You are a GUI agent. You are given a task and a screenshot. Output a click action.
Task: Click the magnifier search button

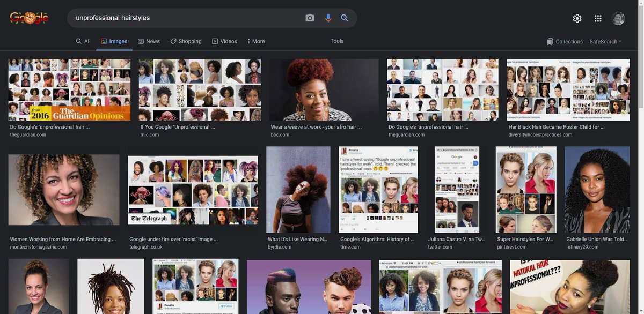tap(345, 18)
